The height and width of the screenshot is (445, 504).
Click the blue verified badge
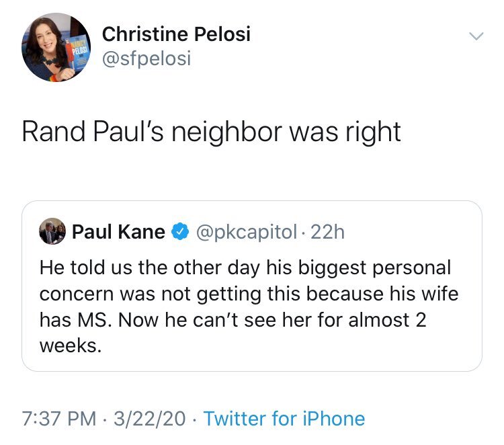[180, 233]
